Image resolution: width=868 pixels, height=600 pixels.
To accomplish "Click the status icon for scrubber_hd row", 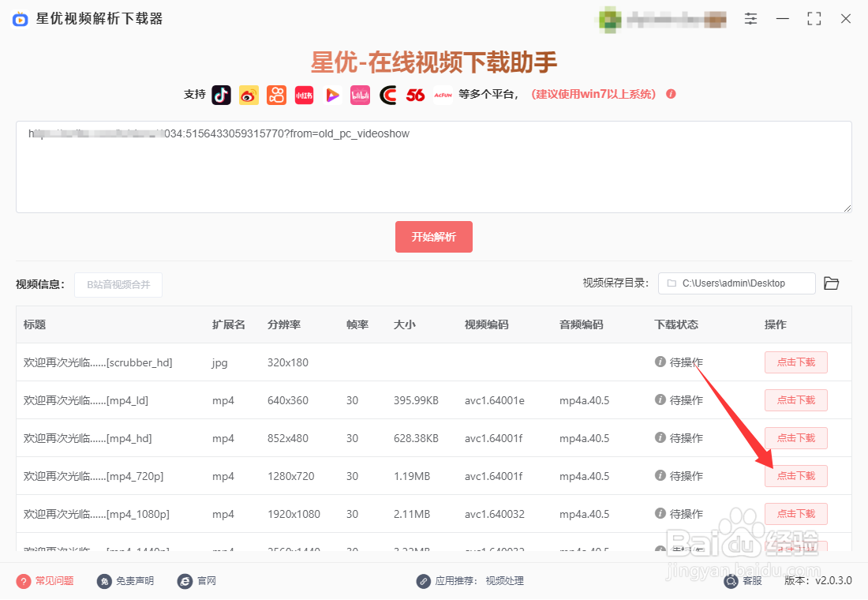I will click(660, 362).
